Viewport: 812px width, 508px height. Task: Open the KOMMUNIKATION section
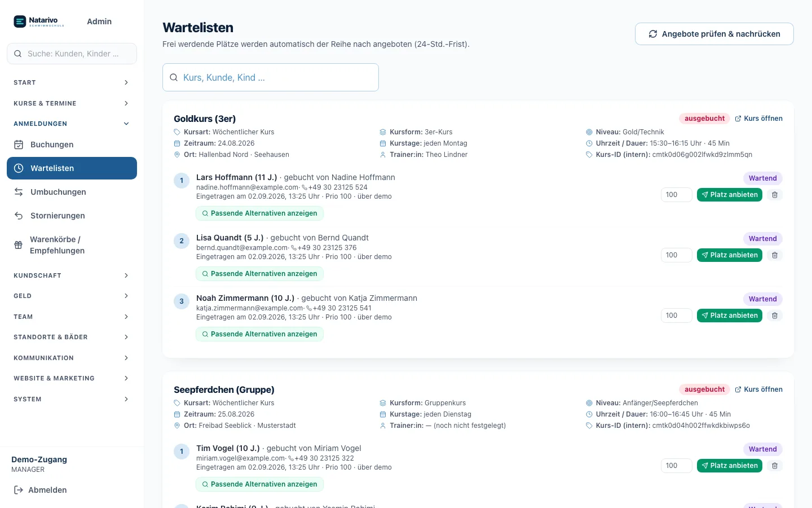[x=72, y=358]
